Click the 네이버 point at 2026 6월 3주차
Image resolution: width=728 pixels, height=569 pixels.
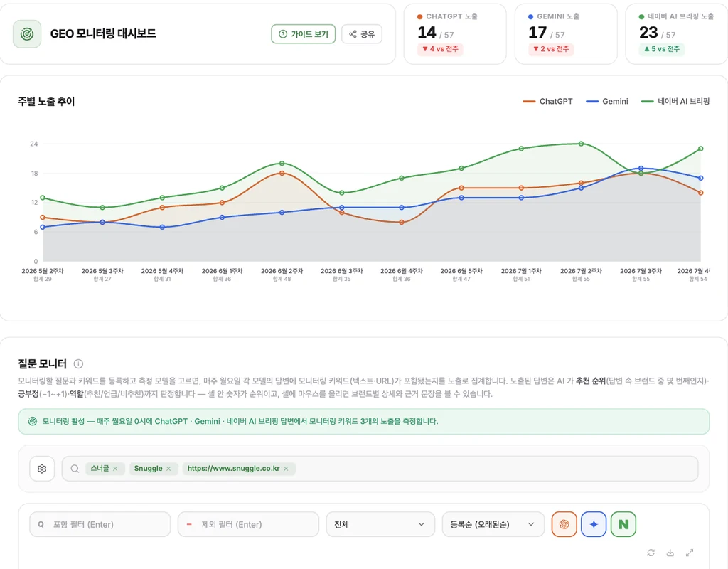[x=342, y=193]
